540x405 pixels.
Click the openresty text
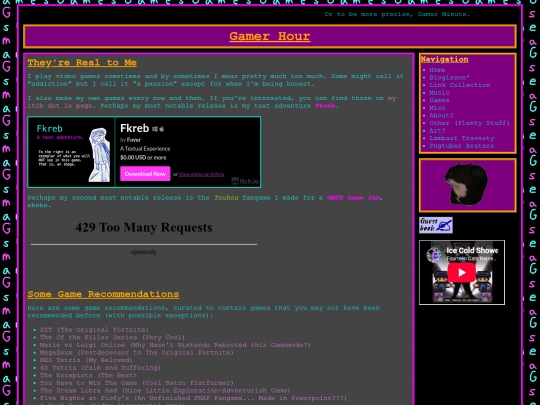coord(144,252)
